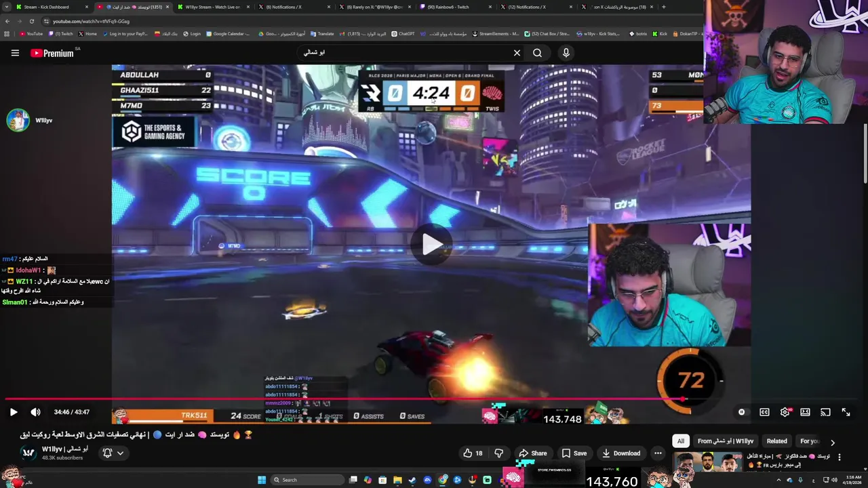868x488 pixels.
Task: Turn on closed captions in player
Action: [764, 412]
